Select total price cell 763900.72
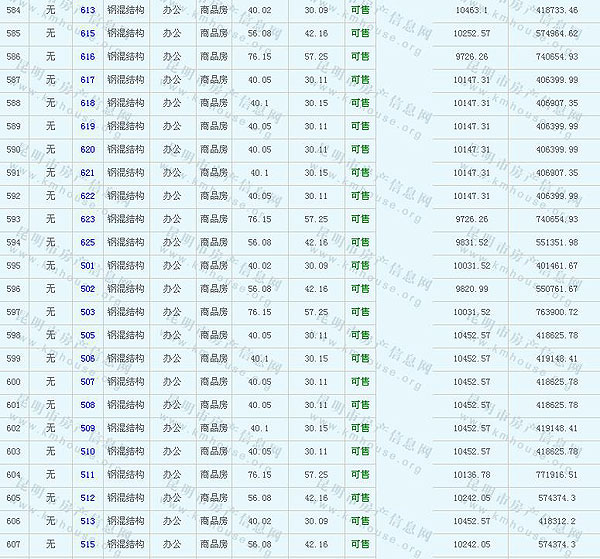 point(556,312)
